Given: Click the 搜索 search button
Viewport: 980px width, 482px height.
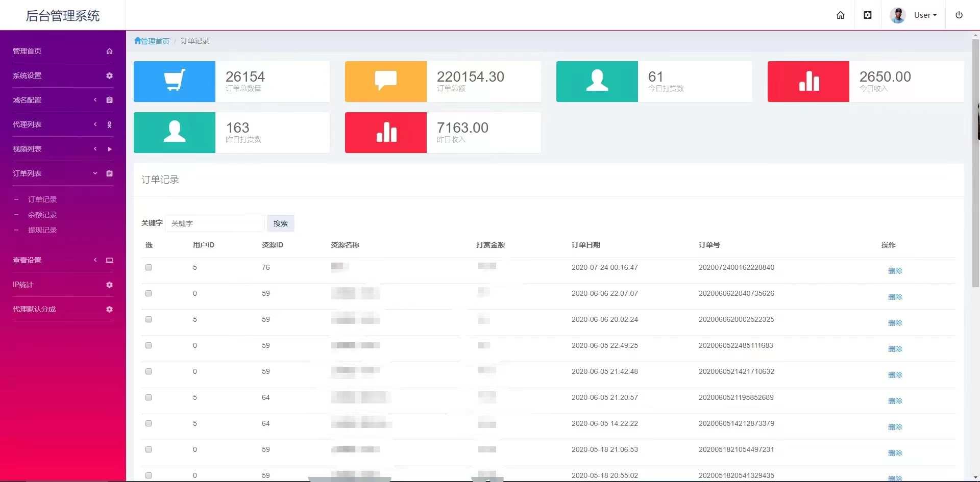Looking at the screenshot, I should point(281,223).
